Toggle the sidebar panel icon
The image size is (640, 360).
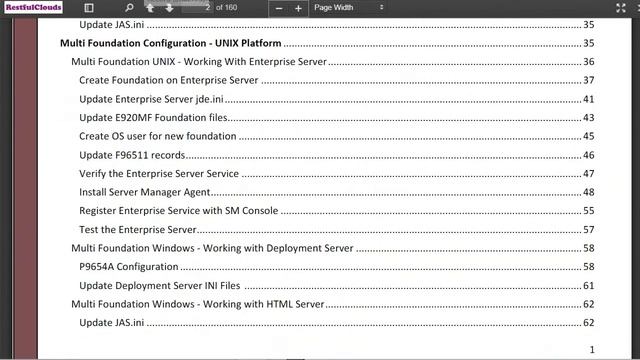tap(89, 7)
